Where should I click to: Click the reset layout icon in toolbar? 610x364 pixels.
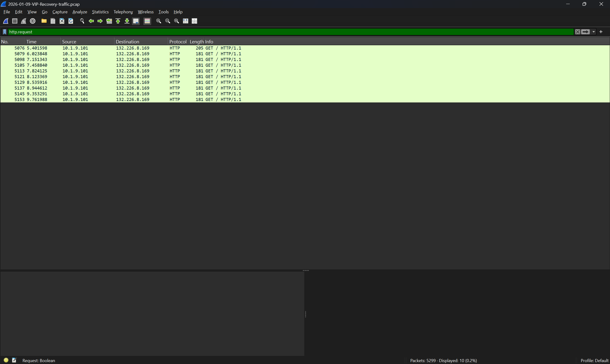pyautogui.click(x=194, y=21)
